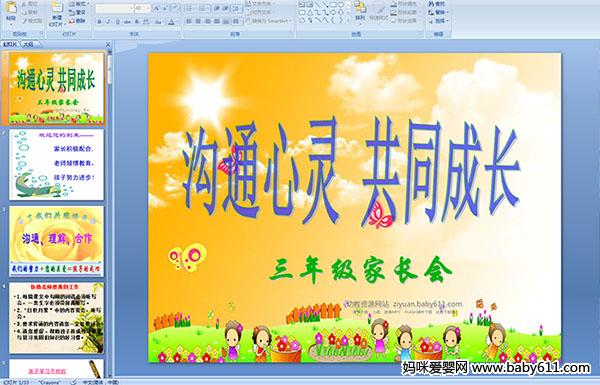The image size is (600, 385).
Task: Click the Format Painter brush icon
Action: [32, 21]
